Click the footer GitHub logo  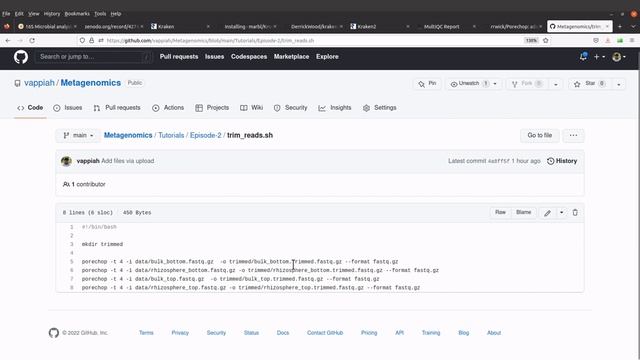54,333
